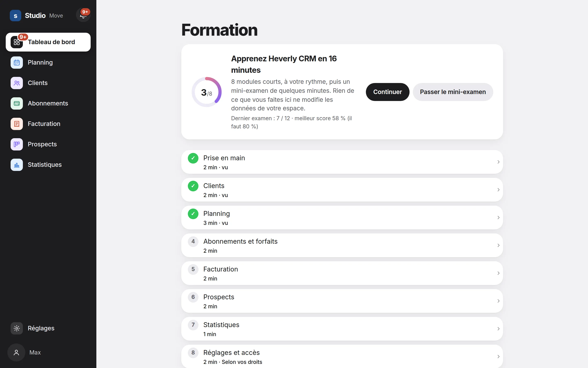Click the Tableau de bord grid icon
Screen dimensions: 588x368
[17, 42]
